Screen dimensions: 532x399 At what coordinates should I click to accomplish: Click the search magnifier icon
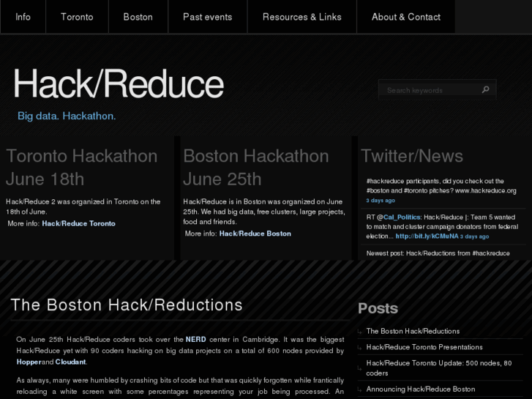pos(485,89)
